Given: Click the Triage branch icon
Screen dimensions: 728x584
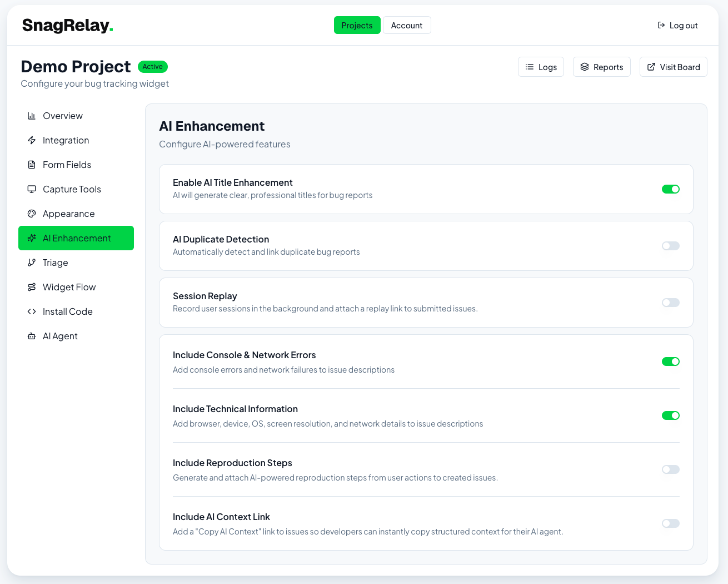Looking at the screenshot, I should pyautogui.click(x=32, y=263).
